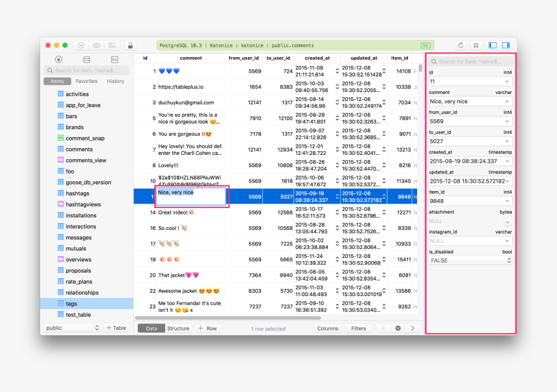Click the eye preview icon in toolbar
This screenshot has height=392, width=557.
pyautogui.click(x=97, y=45)
